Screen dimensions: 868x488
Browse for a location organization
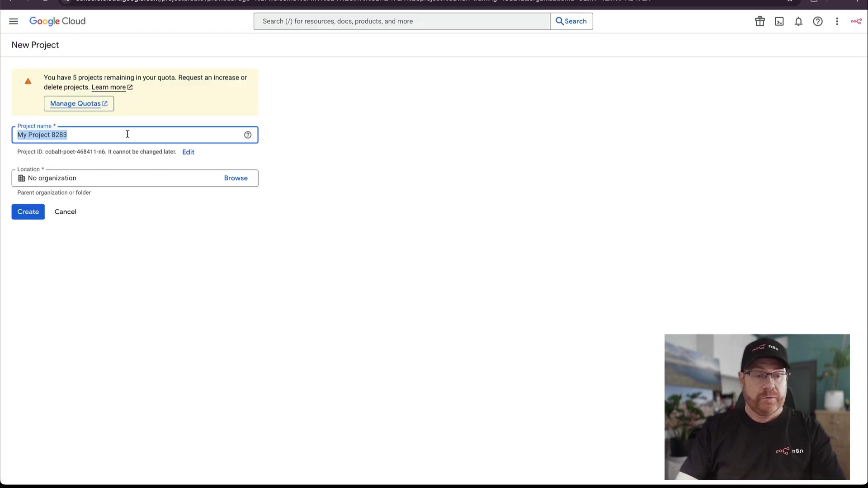pos(236,178)
